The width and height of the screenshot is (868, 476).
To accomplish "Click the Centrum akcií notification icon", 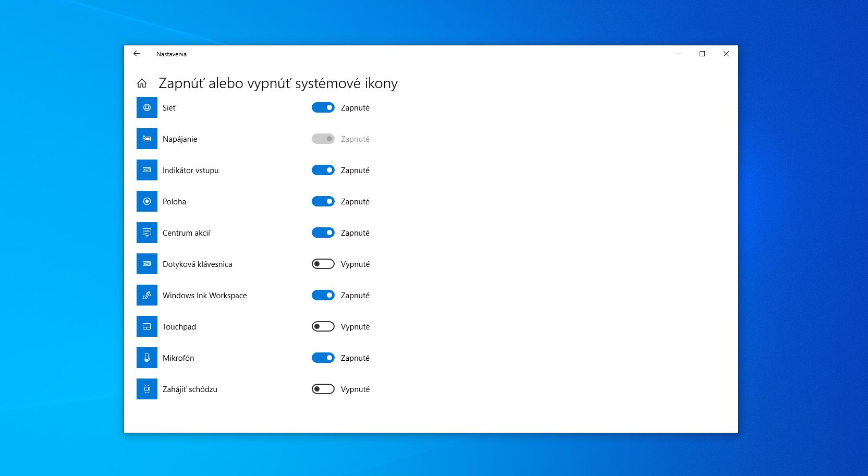I will pyautogui.click(x=147, y=233).
